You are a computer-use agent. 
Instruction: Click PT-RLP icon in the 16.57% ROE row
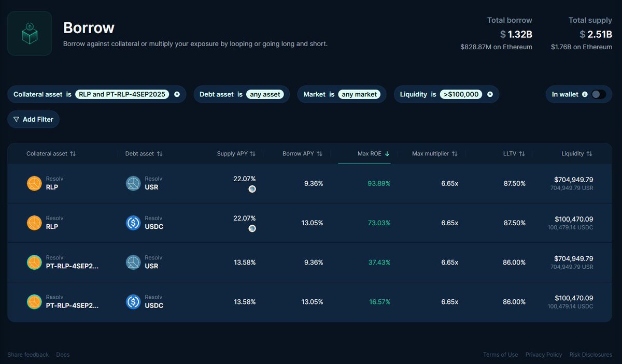pyautogui.click(x=34, y=301)
